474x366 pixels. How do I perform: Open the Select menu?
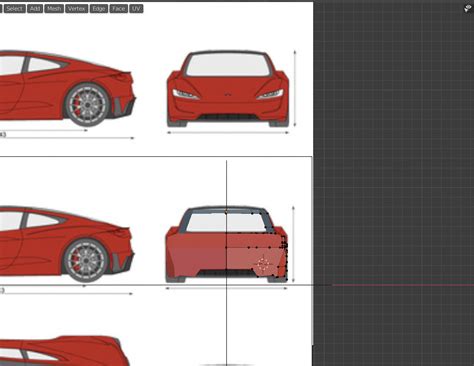point(14,8)
